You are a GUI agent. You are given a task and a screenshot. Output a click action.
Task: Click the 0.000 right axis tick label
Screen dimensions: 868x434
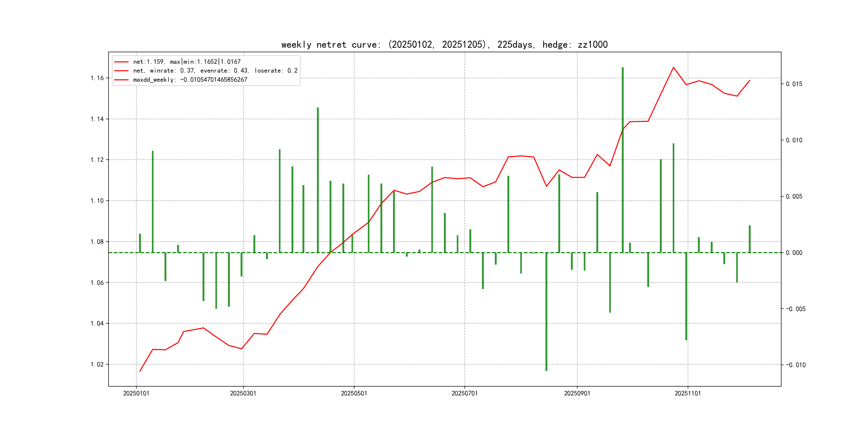point(794,253)
